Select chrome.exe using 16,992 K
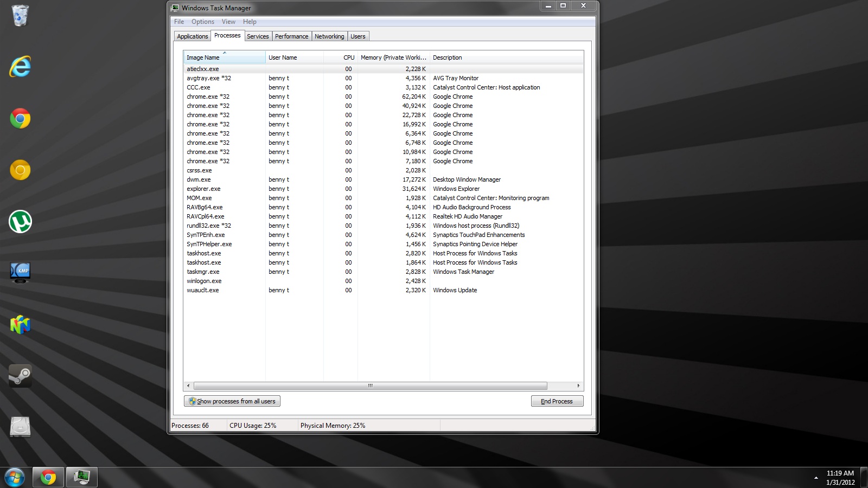The width and height of the screenshot is (868, 488). click(x=384, y=124)
